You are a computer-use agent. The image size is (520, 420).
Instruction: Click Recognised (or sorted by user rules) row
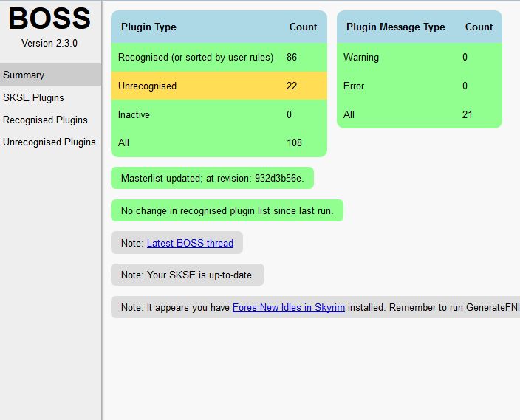point(219,58)
